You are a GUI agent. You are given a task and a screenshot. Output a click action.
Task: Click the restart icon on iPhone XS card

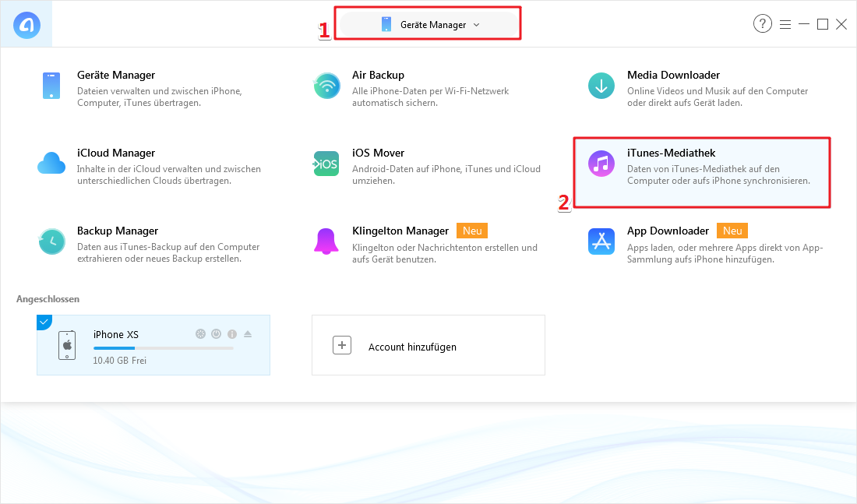(x=200, y=334)
